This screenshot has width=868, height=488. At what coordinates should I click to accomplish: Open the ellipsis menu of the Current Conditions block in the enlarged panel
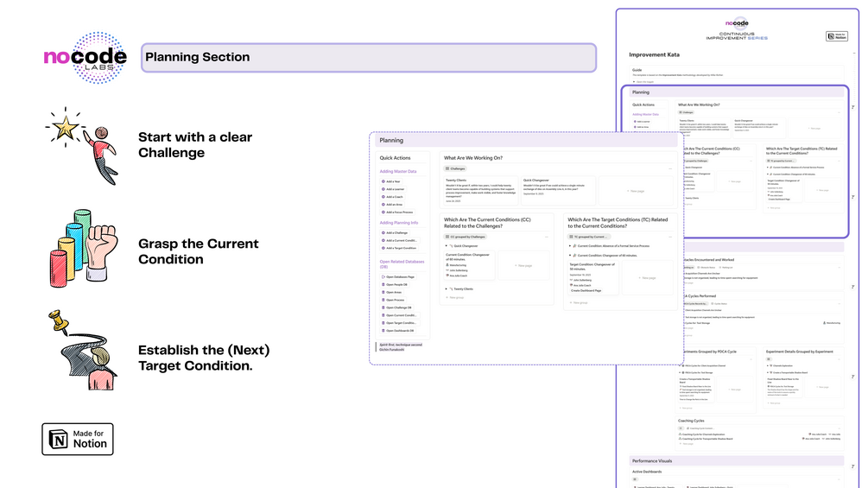547,237
